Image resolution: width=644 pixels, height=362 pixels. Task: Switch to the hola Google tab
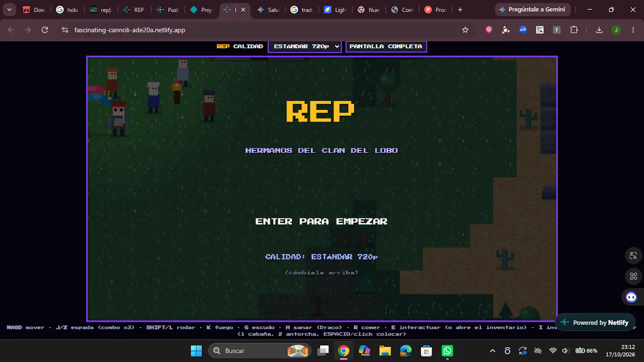pos(67,10)
